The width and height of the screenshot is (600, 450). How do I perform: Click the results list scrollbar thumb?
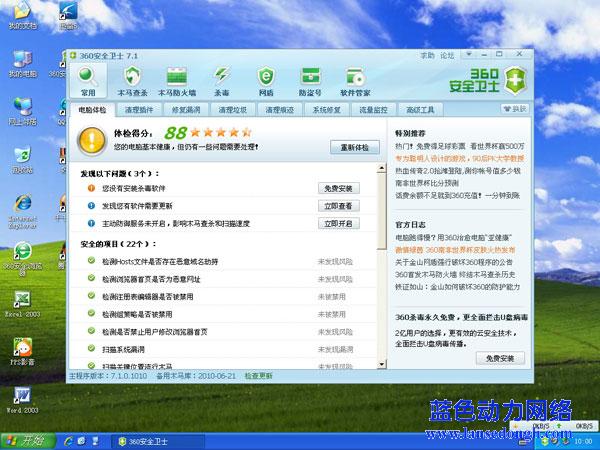(x=382, y=211)
